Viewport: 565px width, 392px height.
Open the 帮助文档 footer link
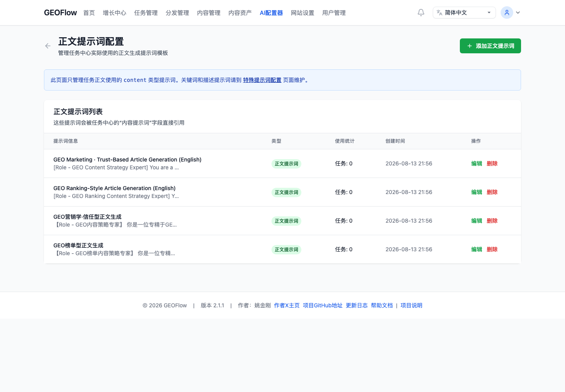382,305
